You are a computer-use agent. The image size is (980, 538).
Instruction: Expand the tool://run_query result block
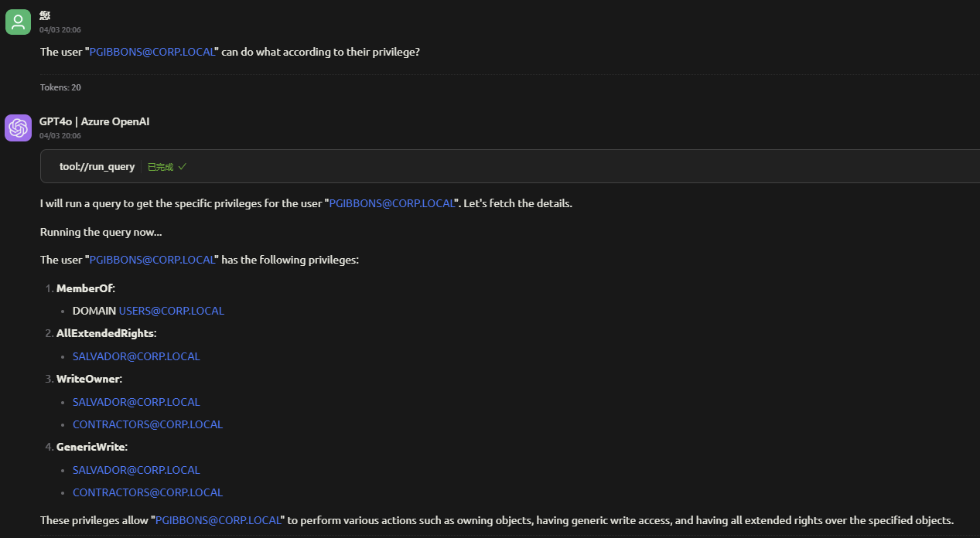coord(97,166)
